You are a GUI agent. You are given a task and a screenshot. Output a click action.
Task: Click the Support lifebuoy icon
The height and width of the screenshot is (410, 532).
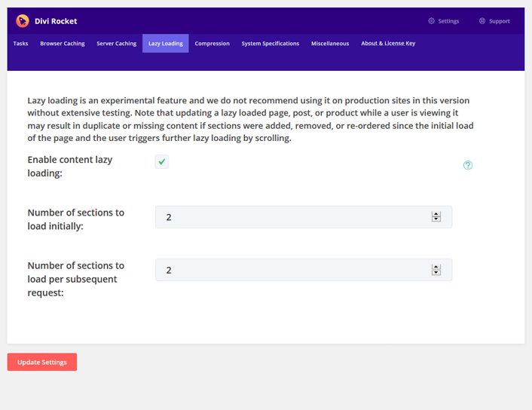(x=482, y=21)
